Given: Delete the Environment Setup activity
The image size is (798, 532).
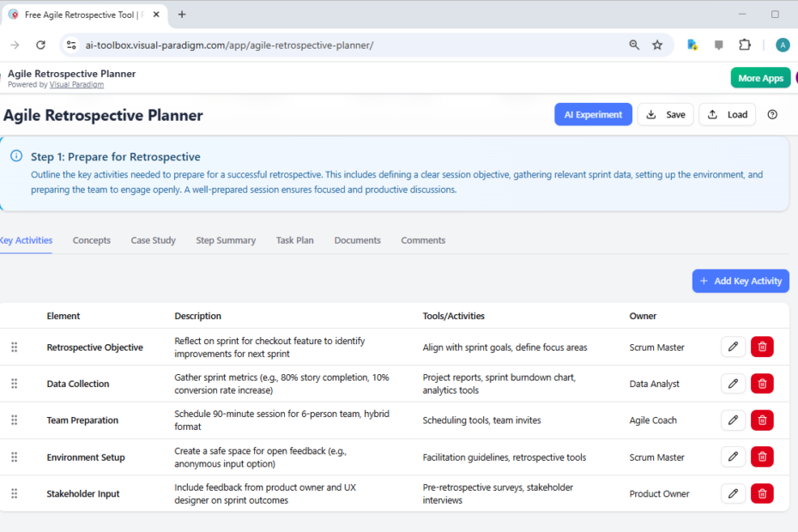Looking at the screenshot, I should (x=762, y=456).
